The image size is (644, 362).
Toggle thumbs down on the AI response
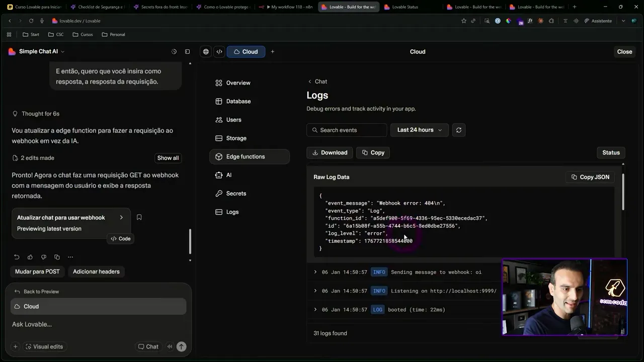[44, 256]
